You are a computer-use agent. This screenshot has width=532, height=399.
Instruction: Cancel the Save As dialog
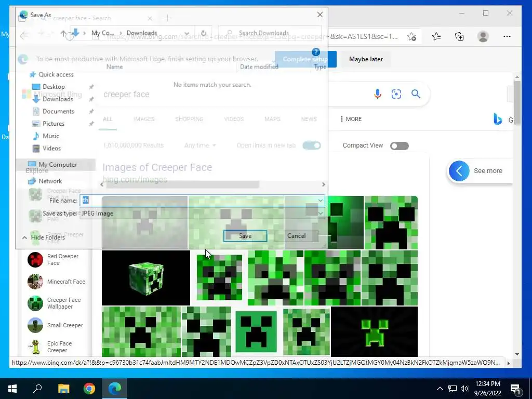point(296,236)
